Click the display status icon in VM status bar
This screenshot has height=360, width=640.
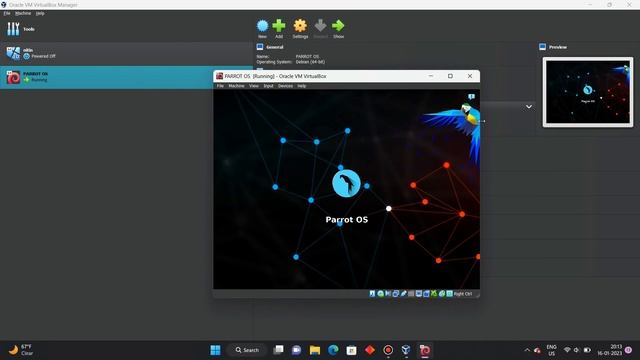(x=419, y=293)
